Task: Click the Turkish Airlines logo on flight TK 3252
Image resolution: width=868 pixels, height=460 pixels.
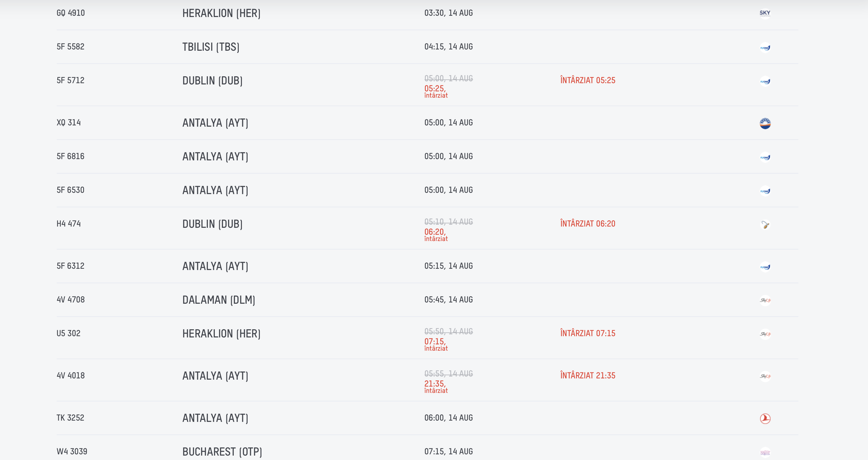Action: coord(765,418)
